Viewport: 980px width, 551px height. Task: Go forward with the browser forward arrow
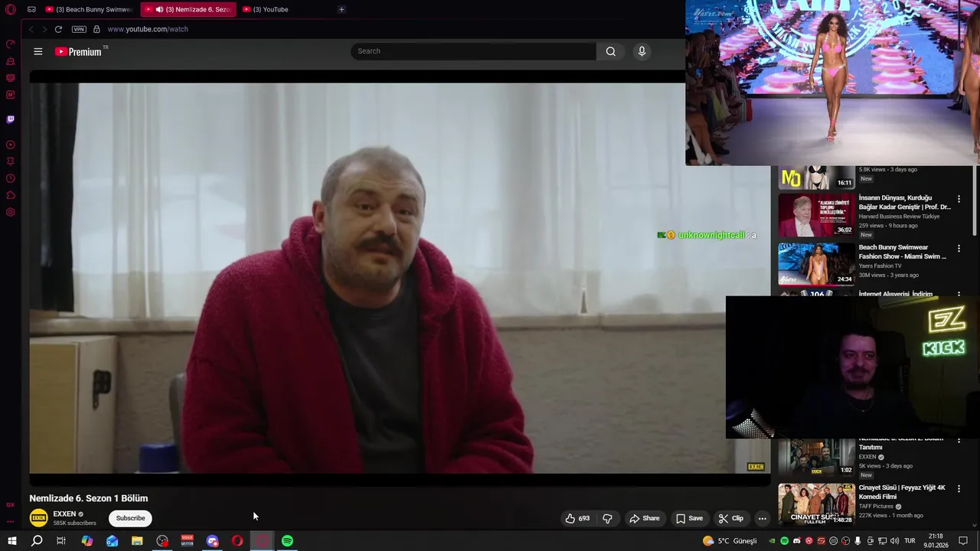point(44,29)
